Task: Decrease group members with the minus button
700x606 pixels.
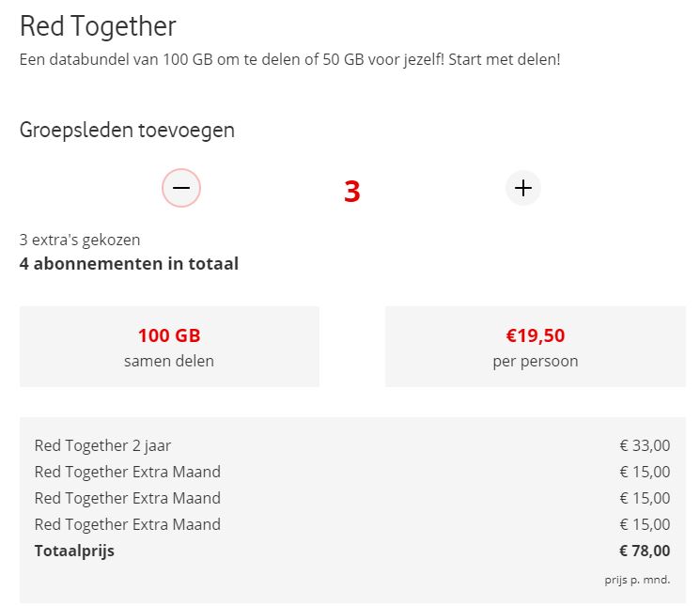Action: [181, 189]
